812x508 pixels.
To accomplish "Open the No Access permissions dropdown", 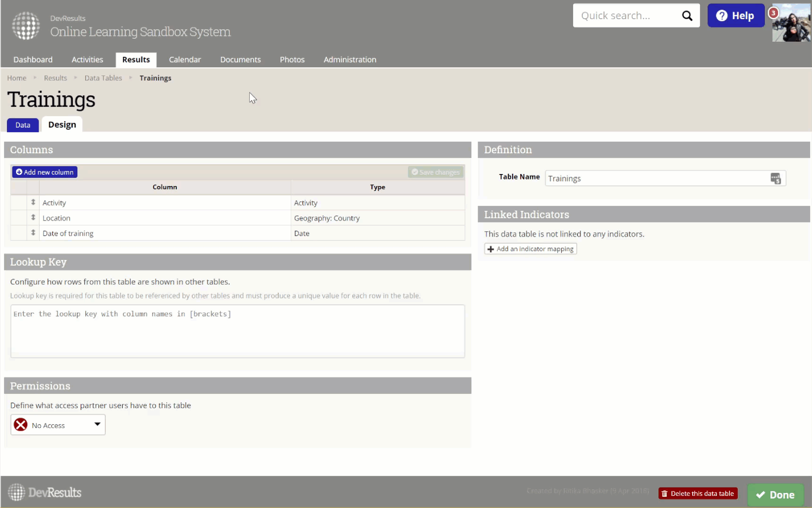I will coord(58,425).
